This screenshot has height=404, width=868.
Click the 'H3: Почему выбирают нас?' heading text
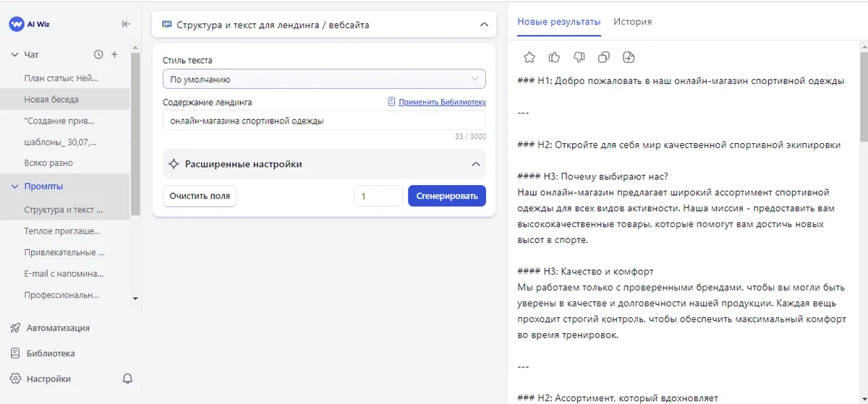[x=593, y=176]
